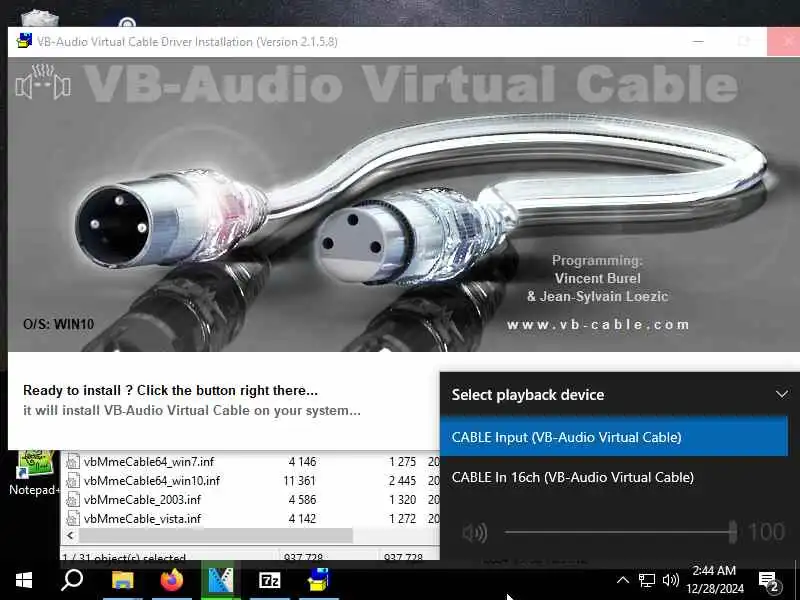
Task: Click the file icon beside vbMmeCable_vista.inf
Action: click(x=73, y=518)
